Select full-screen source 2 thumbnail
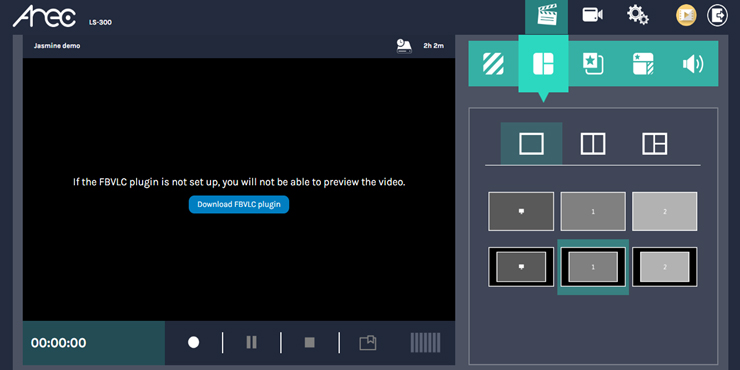Image resolution: width=740 pixels, height=370 pixels. coord(665,211)
